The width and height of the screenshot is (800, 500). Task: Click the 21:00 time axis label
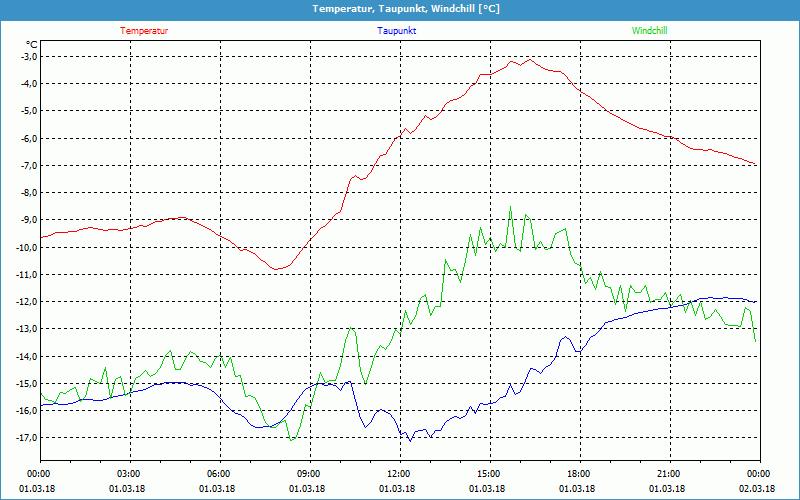tap(668, 474)
